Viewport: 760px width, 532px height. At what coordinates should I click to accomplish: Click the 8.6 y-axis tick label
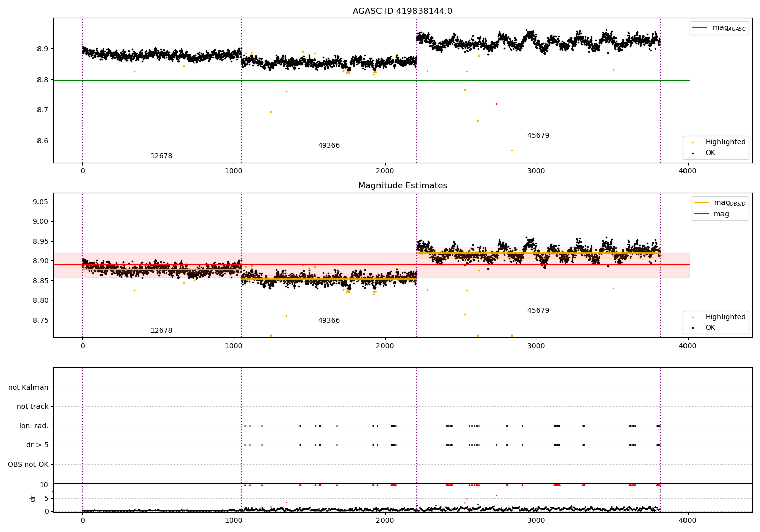pos(44,141)
